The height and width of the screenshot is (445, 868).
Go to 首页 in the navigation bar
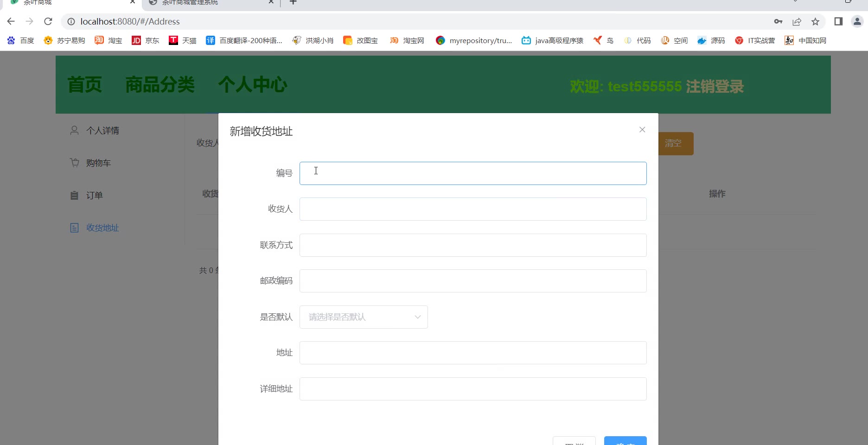(x=84, y=85)
